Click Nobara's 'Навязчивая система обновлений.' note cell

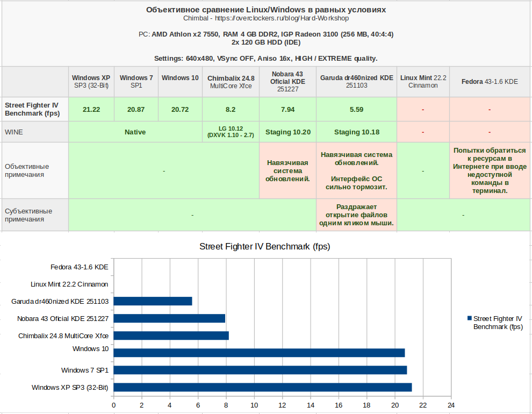coord(287,170)
